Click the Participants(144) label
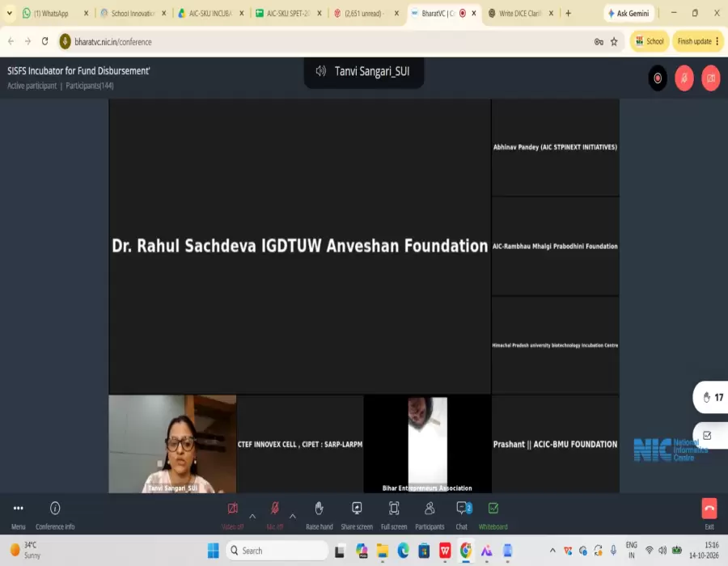This screenshot has width=728, height=566. (90, 86)
